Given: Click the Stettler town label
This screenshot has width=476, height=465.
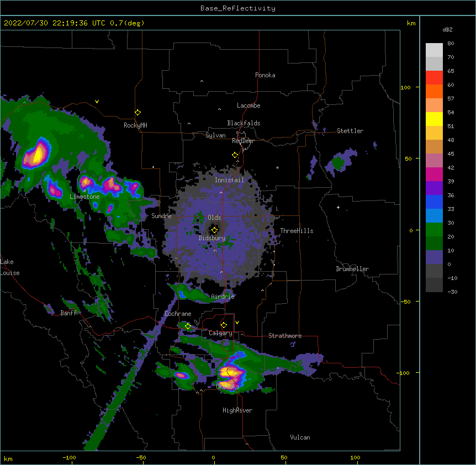Looking at the screenshot, I should pyautogui.click(x=350, y=131).
